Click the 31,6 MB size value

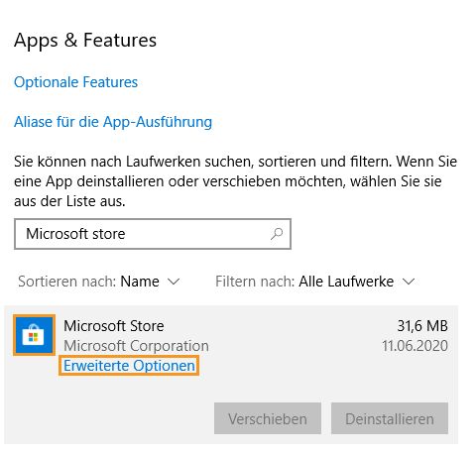pyautogui.click(x=422, y=326)
